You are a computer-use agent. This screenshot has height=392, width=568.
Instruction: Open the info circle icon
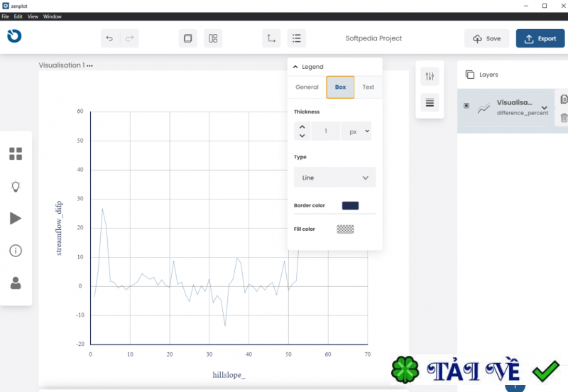[x=16, y=251]
